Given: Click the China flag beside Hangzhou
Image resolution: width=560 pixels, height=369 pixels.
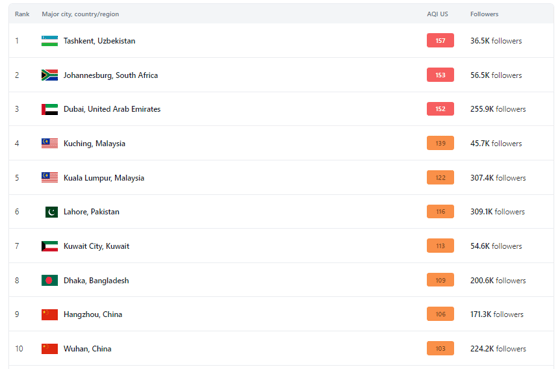Looking at the screenshot, I should coord(50,314).
